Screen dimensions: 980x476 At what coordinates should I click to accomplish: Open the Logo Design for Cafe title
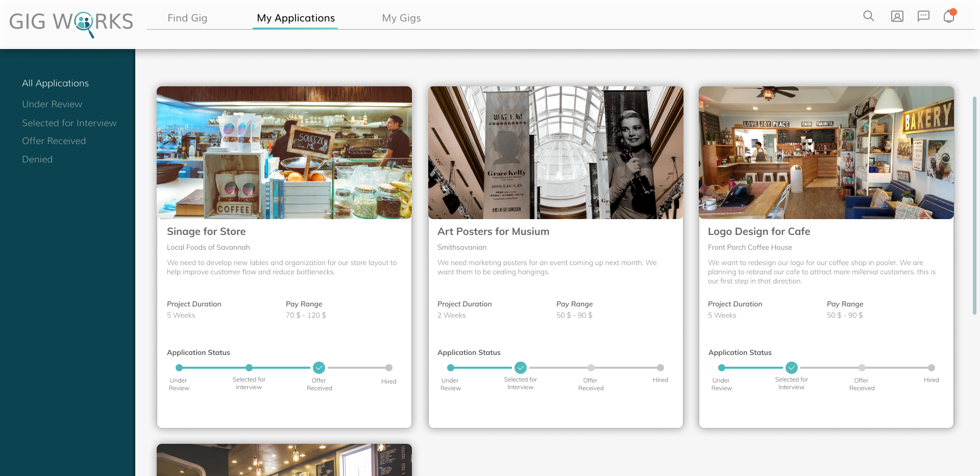click(x=759, y=231)
